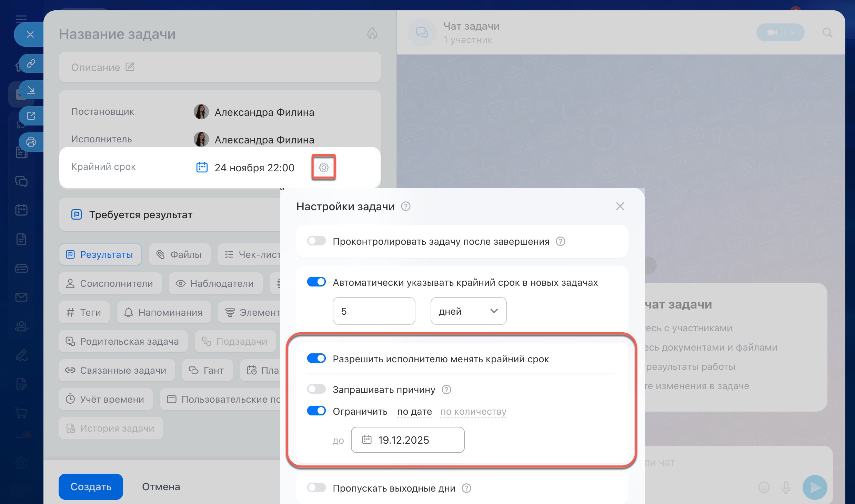This screenshot has width=855, height=504.
Task: Enable the request reason toggle
Action: pos(316,389)
